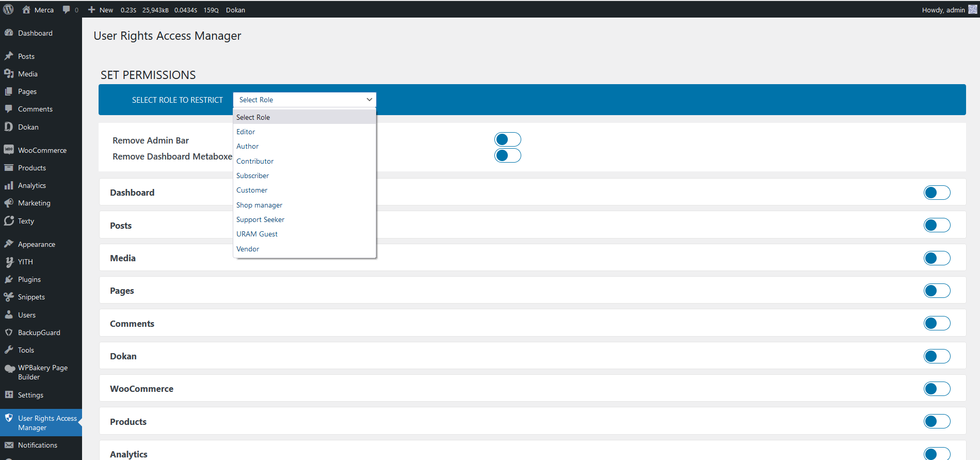
Task: Choose Editor from the role list
Action: pos(304,132)
